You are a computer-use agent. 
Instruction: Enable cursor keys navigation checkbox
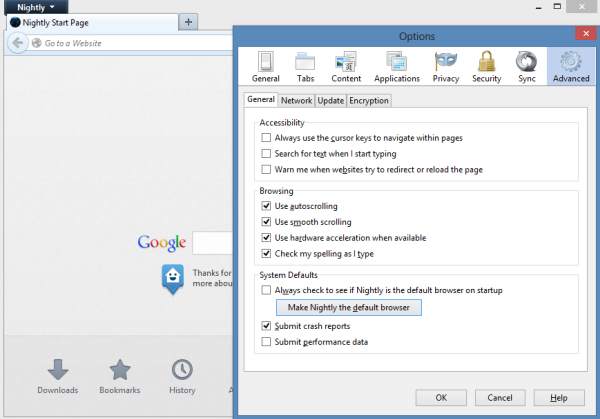[x=266, y=137]
